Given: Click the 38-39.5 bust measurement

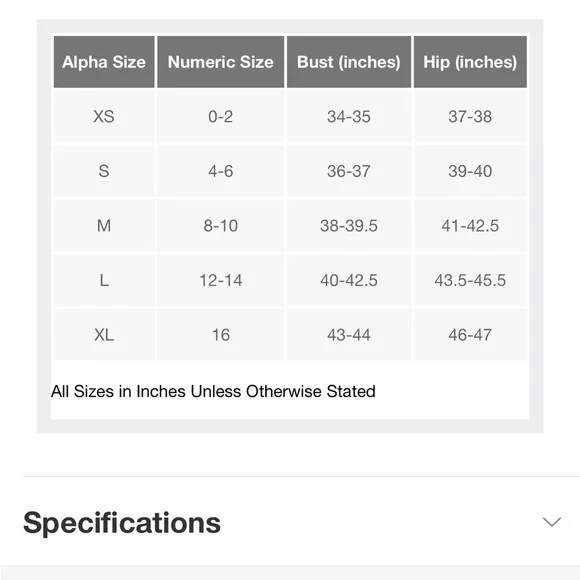Looking at the screenshot, I should (349, 226).
